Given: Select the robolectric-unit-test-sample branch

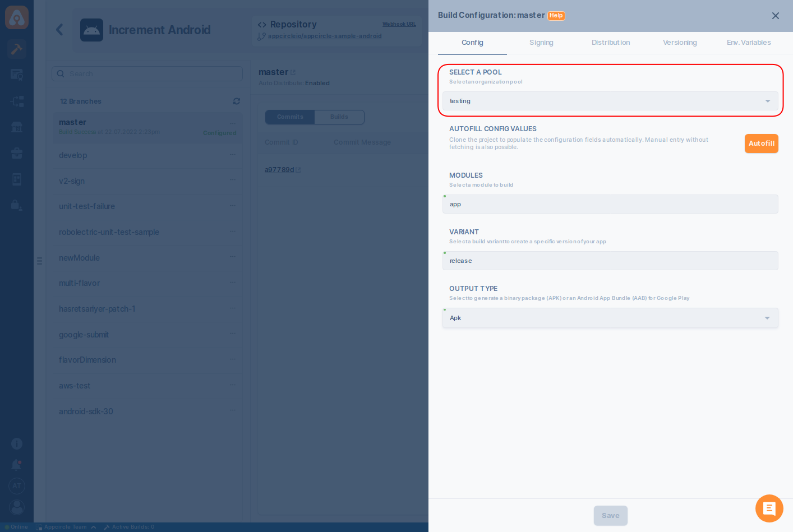Looking at the screenshot, I should (147, 232).
